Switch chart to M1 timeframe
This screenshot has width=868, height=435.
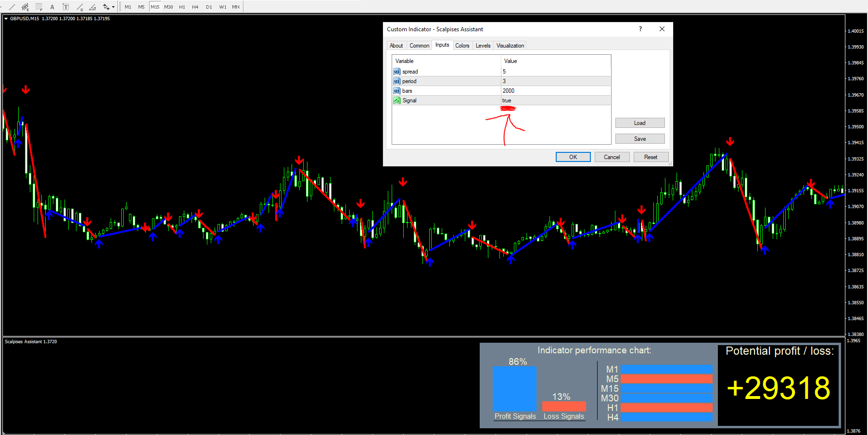tap(128, 7)
